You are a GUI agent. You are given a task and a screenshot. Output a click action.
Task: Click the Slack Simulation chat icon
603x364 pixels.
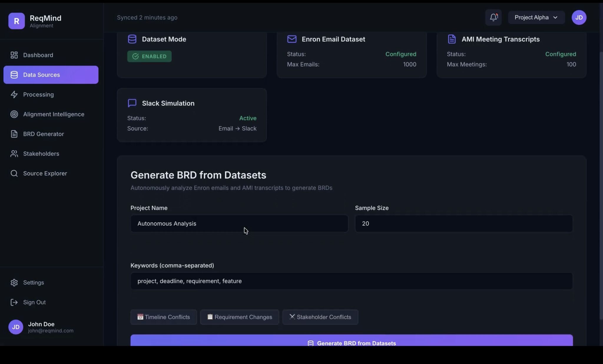tap(132, 103)
